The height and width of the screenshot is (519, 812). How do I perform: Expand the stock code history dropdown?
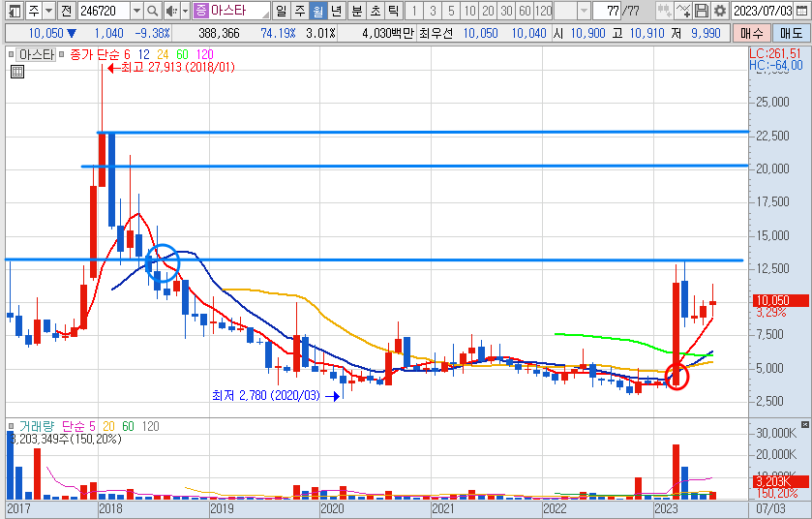click(136, 11)
